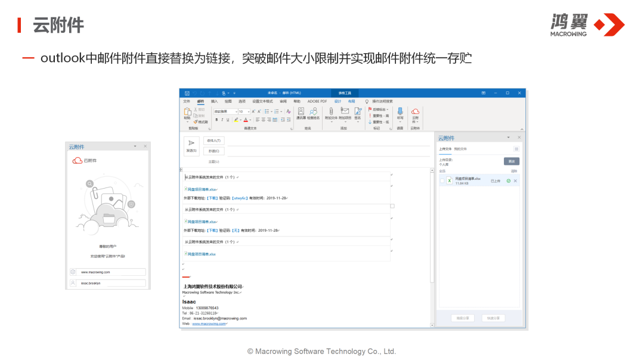This screenshot has width=644, height=363.
Task: Click the Cc (抄送) button
Action: click(213, 151)
